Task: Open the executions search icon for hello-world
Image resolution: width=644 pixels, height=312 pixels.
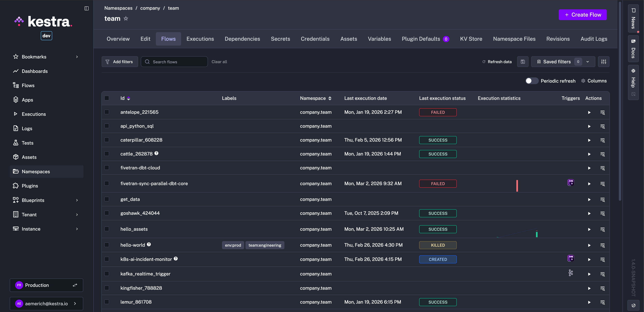Action: 603,245
